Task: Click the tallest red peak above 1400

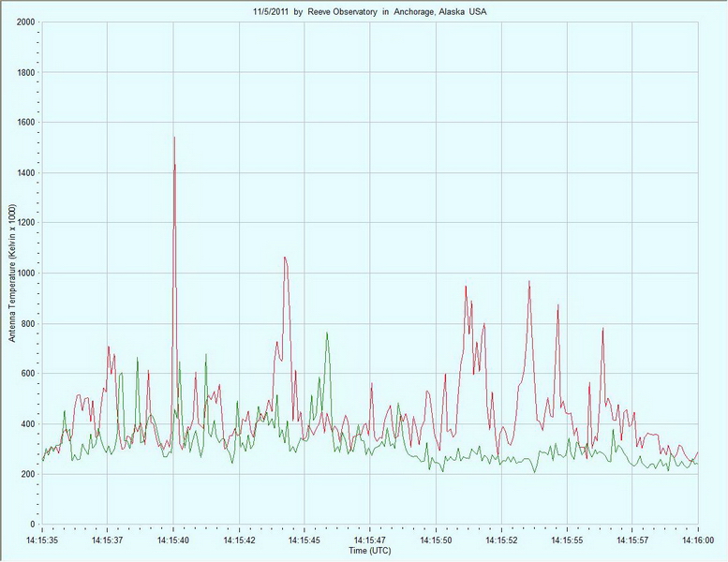Action: coord(174,139)
